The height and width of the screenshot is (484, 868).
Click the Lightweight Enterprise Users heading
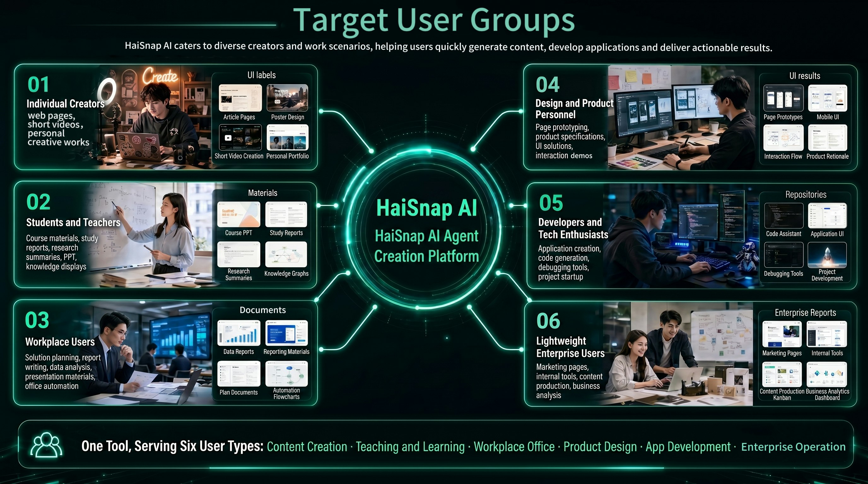pyautogui.click(x=571, y=347)
